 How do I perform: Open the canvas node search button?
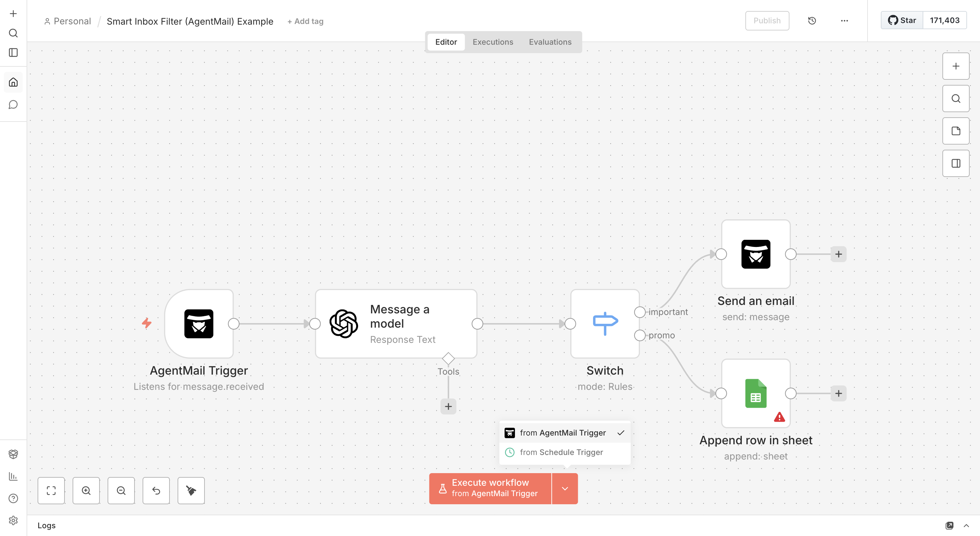pos(956,99)
